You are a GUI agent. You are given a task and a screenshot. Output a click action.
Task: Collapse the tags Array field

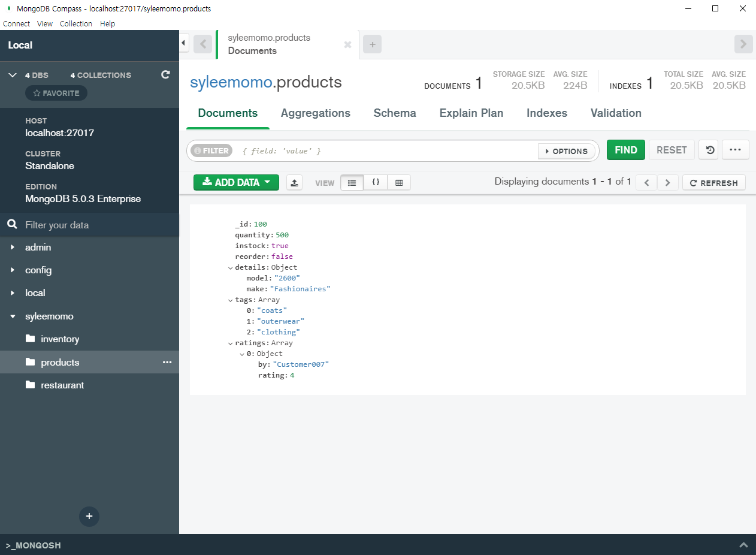231,300
